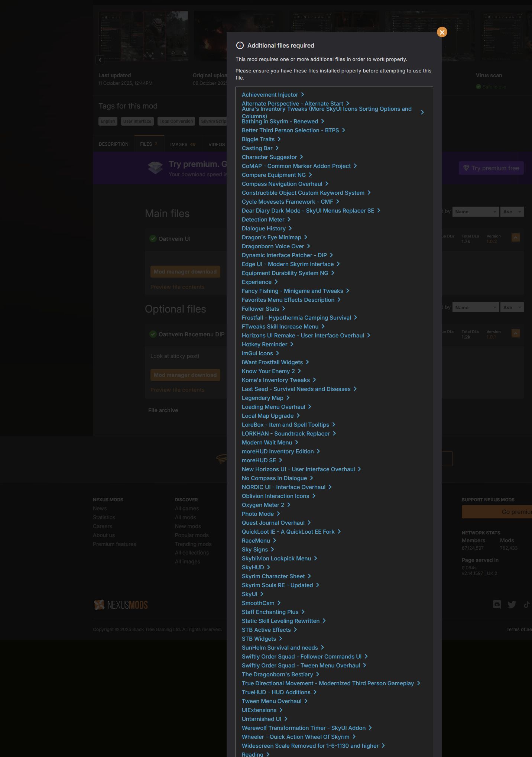Open Skyblivion Lockpick Menu link
The height and width of the screenshot is (757, 532).
(x=276, y=559)
